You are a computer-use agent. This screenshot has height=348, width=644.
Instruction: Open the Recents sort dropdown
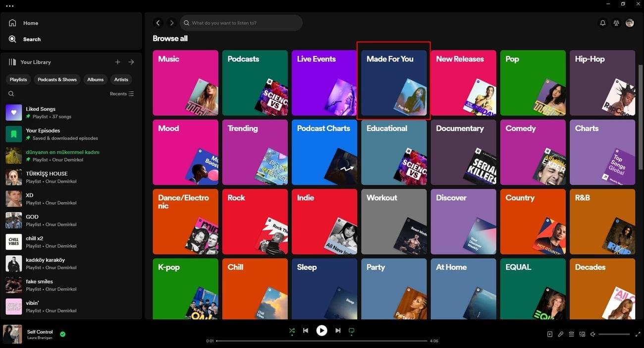tap(122, 94)
